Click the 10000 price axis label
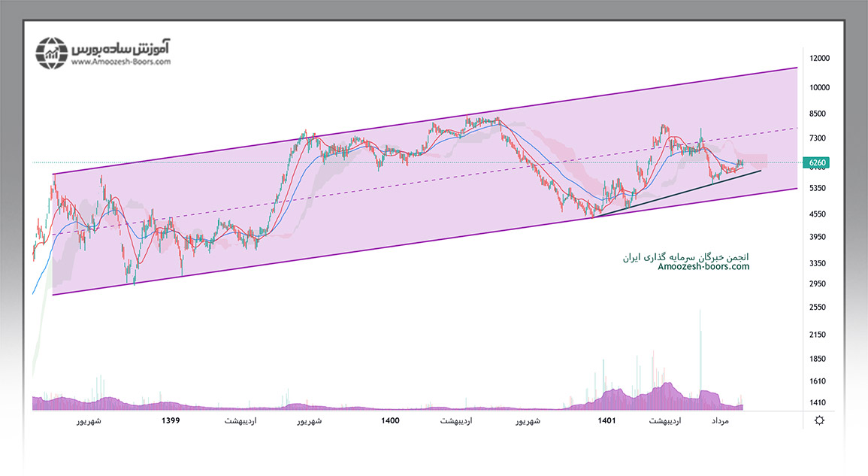868x476 pixels. tap(818, 87)
